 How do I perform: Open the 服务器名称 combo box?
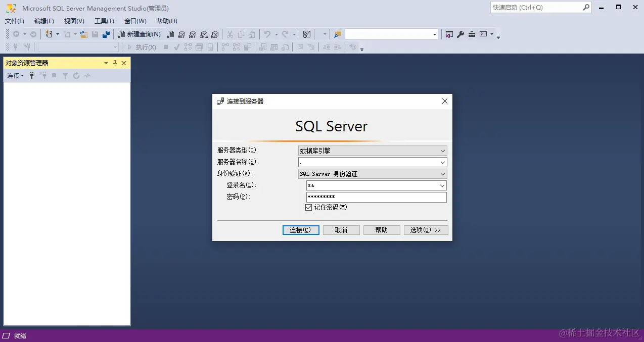(373, 162)
